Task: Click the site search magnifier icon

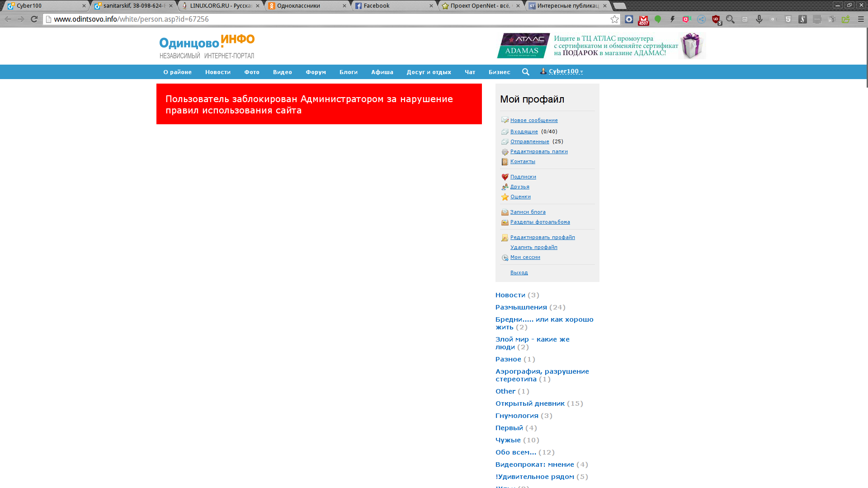Action: [x=525, y=72]
